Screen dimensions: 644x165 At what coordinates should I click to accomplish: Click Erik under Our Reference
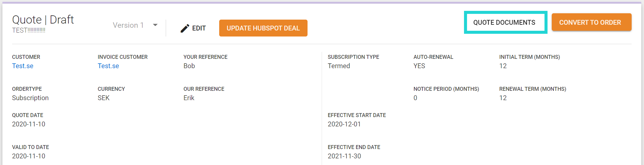point(189,98)
